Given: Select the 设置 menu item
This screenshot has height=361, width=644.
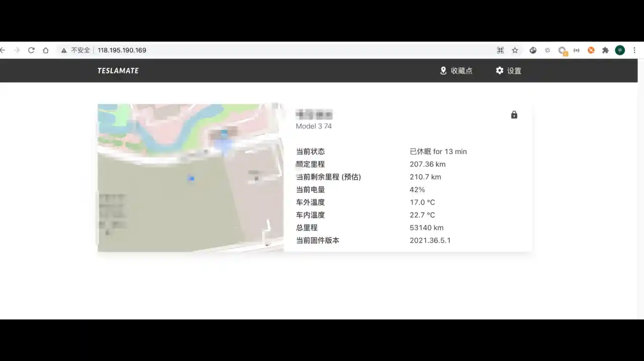Looking at the screenshot, I should tap(515, 70).
